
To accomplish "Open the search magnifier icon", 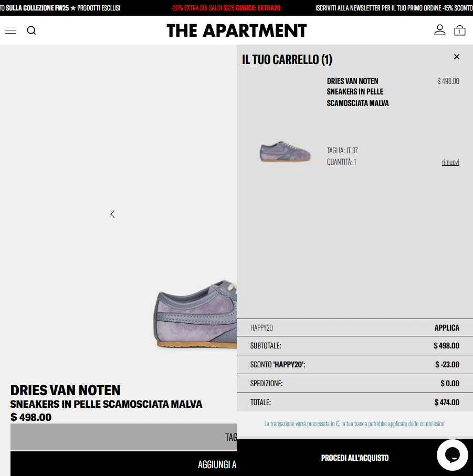I will 31,30.
